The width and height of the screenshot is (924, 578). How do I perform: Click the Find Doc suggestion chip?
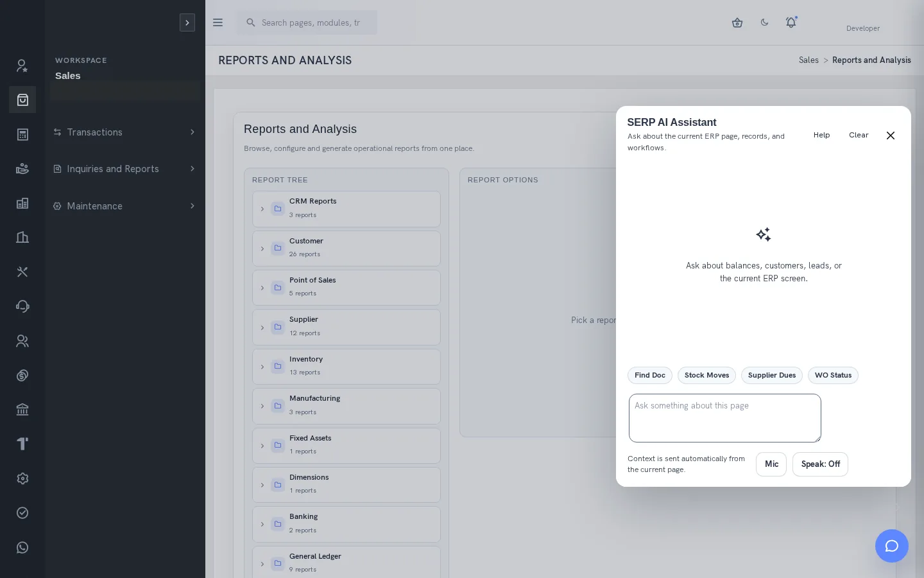[650, 376]
